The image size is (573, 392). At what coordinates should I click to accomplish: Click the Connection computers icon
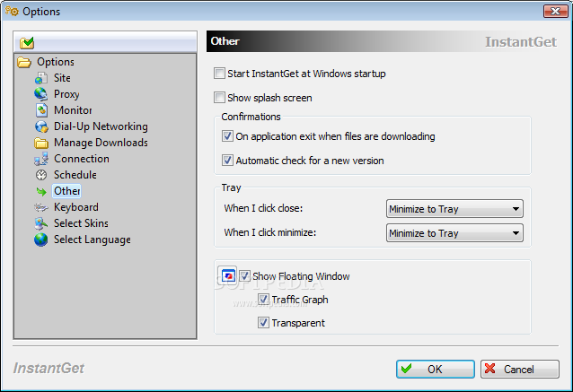(41, 159)
